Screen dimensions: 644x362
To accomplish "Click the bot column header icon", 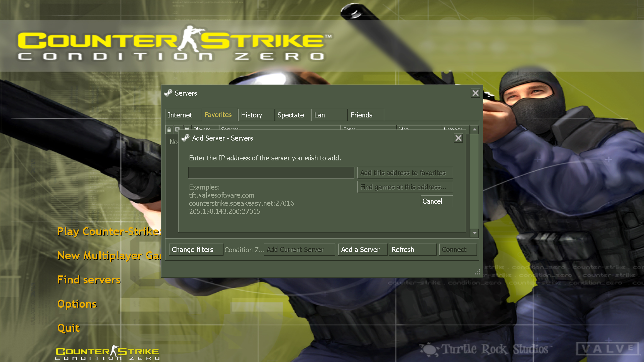I will (178, 130).
